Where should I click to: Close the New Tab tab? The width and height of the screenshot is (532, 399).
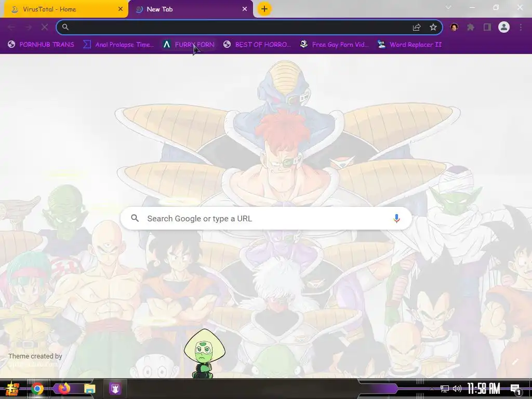tap(245, 9)
